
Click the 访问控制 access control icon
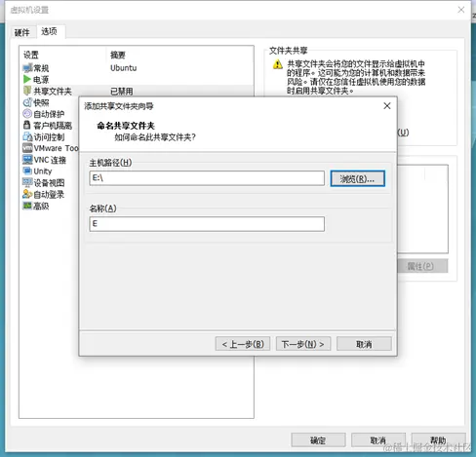pyautogui.click(x=27, y=136)
